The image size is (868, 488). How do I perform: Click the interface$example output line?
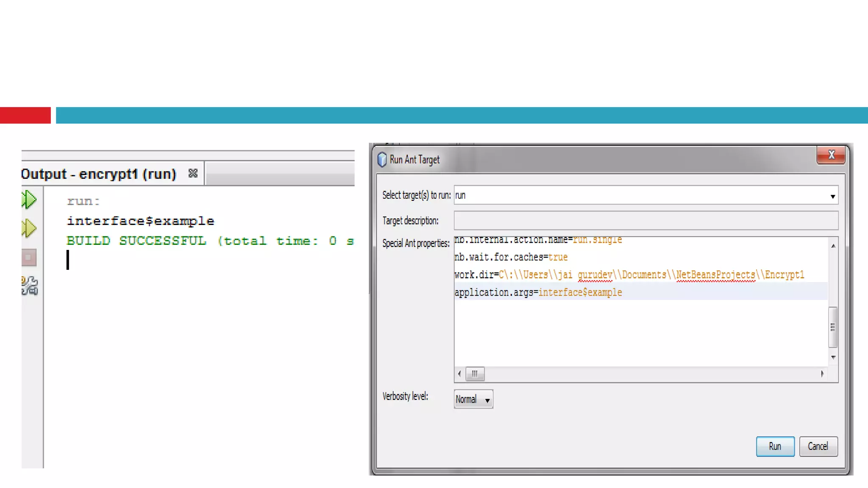[x=141, y=221]
